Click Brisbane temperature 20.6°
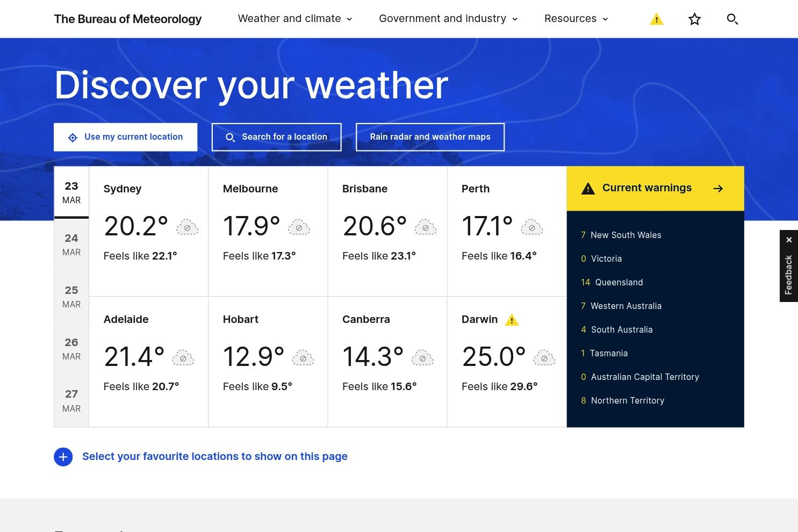 pos(375,226)
